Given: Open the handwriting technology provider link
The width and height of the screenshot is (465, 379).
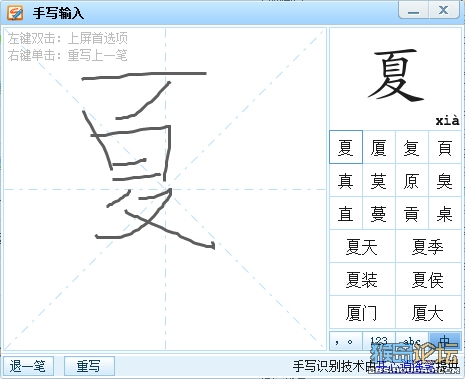Looking at the screenshot, I should tap(405, 366).
